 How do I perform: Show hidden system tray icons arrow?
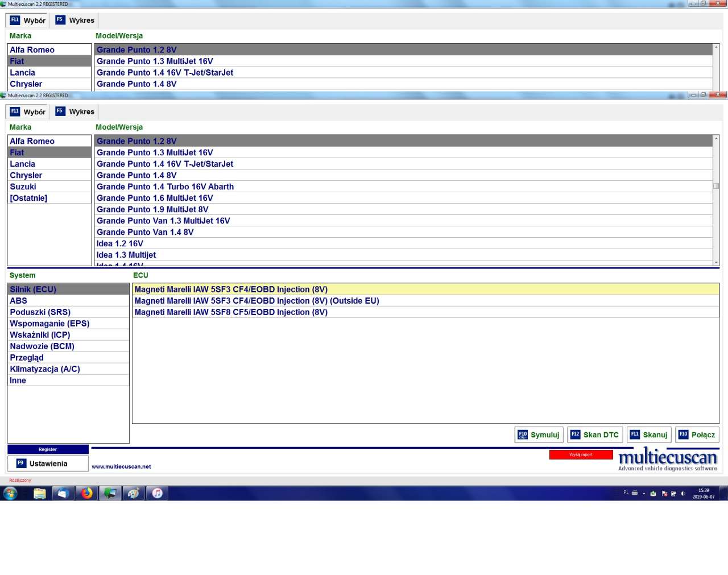coord(644,493)
